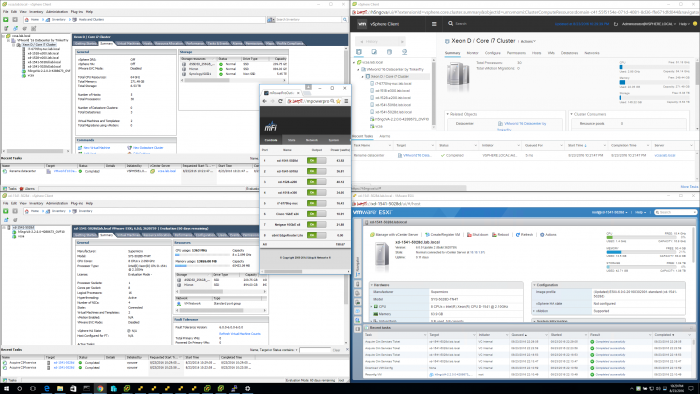Click the search magnifier in the vSphere Client header

[450, 23]
